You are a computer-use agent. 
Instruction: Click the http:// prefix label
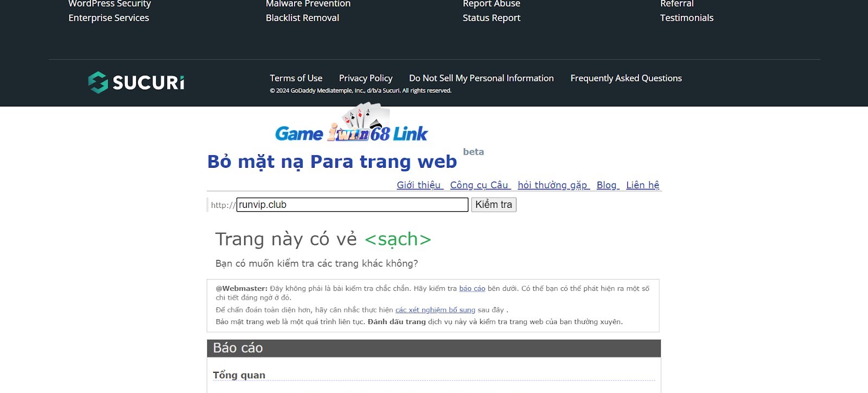pos(223,205)
